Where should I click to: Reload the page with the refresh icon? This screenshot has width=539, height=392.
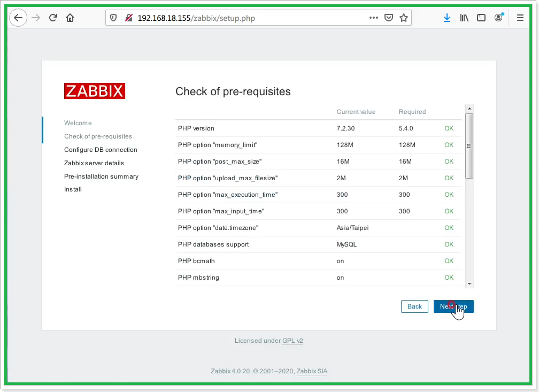(x=53, y=18)
